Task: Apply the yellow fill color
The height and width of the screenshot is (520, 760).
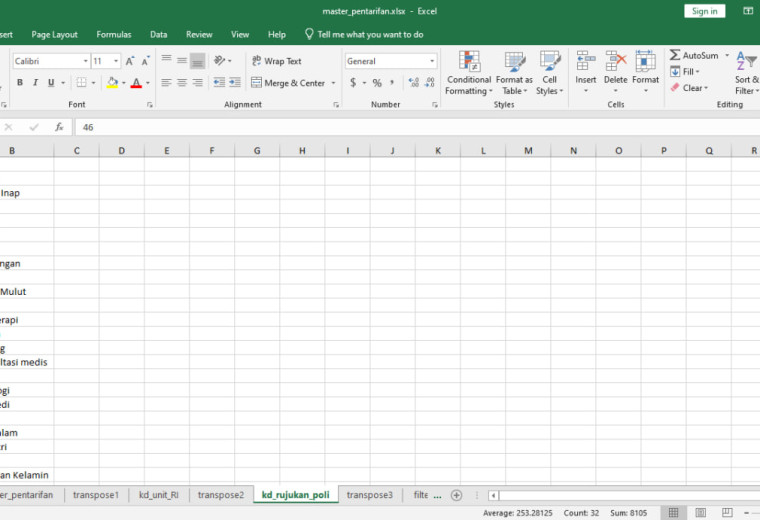Action: pyautogui.click(x=112, y=82)
